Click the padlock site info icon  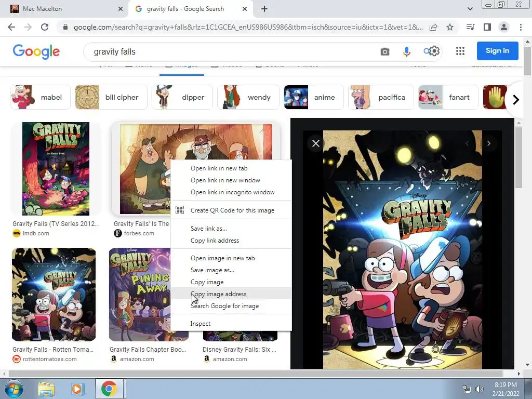[65, 27]
